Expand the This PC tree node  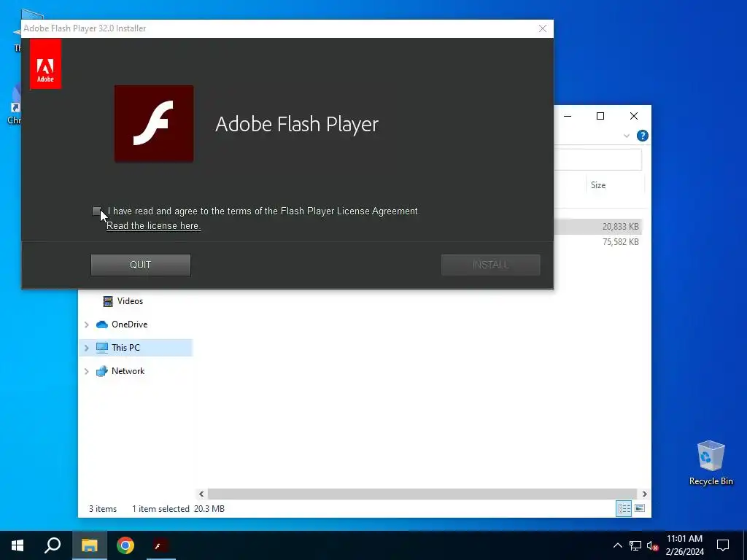point(87,348)
